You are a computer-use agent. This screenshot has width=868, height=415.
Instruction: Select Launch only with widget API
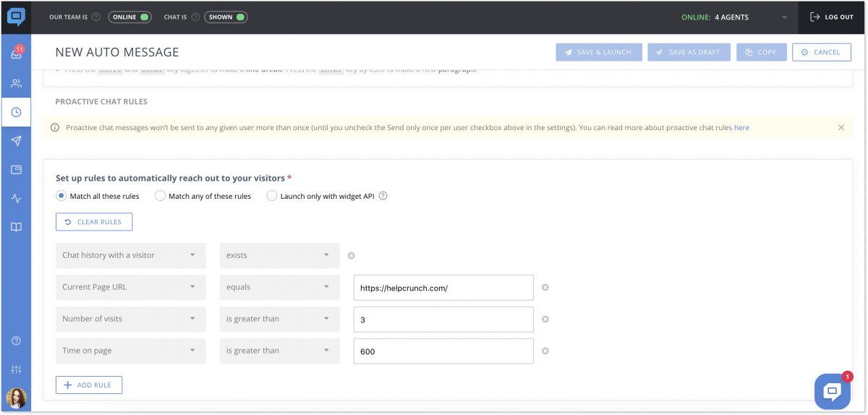tap(272, 196)
